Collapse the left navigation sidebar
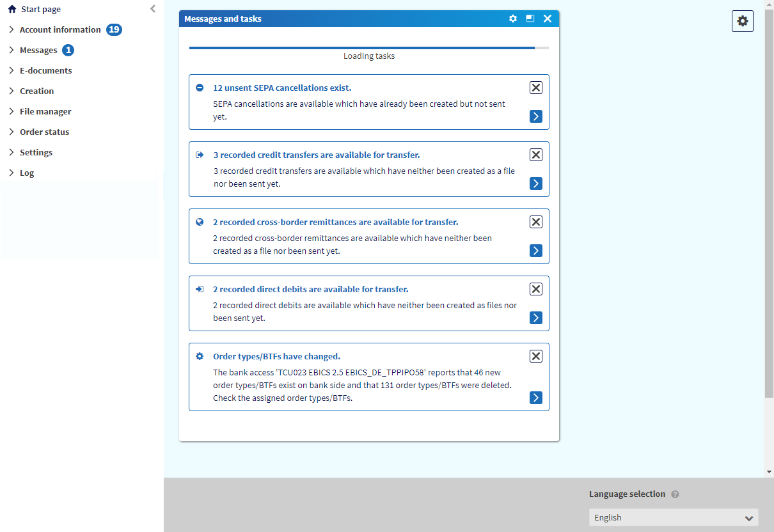Screen dimensions: 774x532 pos(152,9)
